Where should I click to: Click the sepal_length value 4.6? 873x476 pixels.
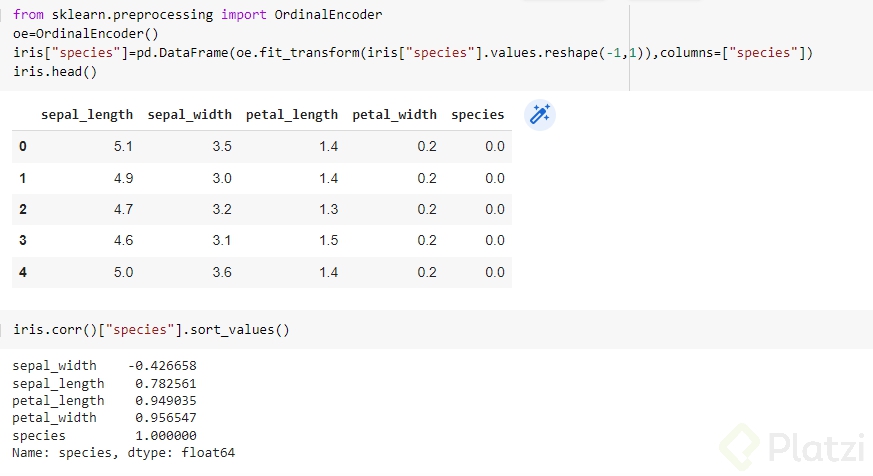click(x=123, y=241)
